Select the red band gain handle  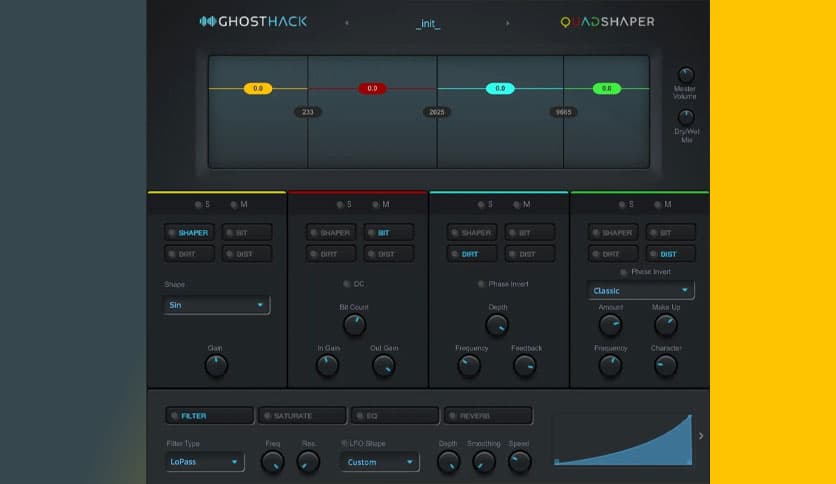click(x=372, y=88)
